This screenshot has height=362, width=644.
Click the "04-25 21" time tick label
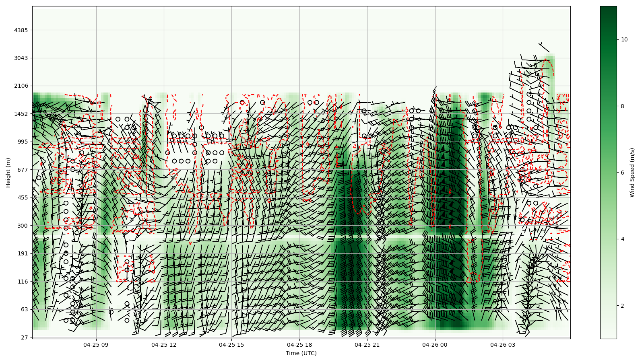367,345
